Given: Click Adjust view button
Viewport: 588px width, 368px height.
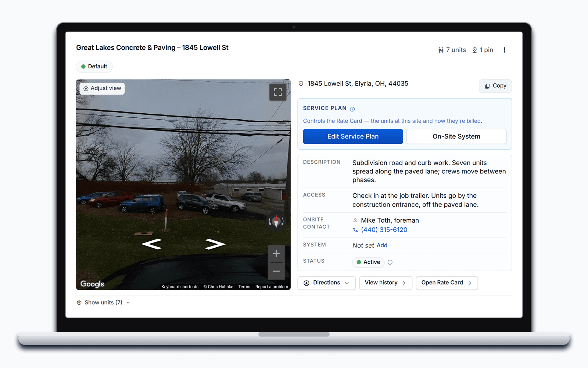Looking at the screenshot, I should [x=102, y=88].
